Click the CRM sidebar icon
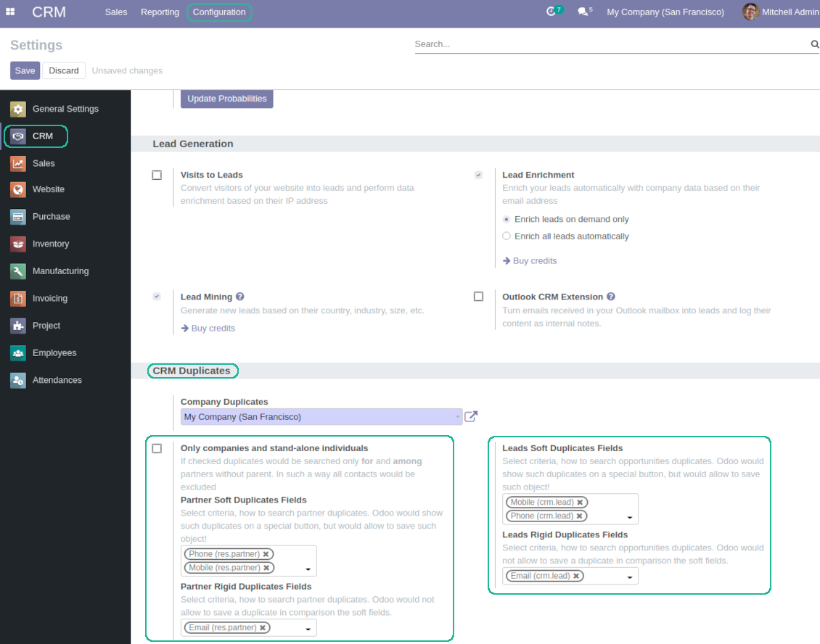This screenshot has width=820, height=644. coord(18,136)
